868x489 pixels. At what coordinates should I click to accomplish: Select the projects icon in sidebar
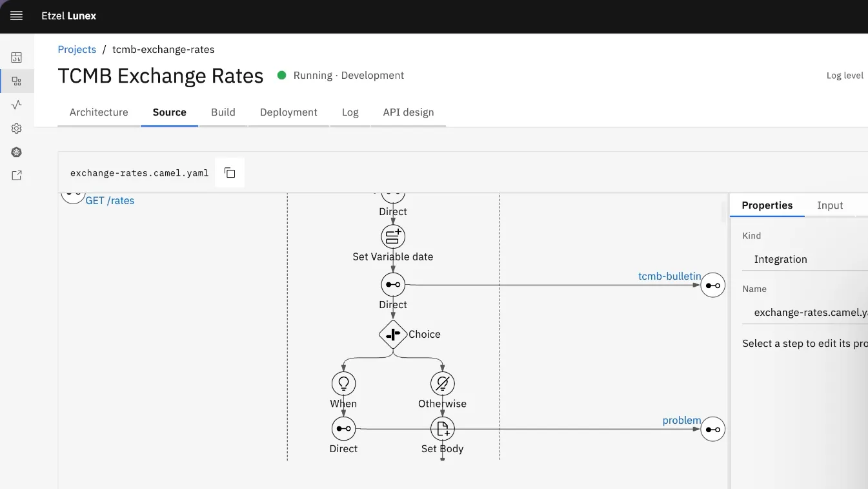[17, 81]
